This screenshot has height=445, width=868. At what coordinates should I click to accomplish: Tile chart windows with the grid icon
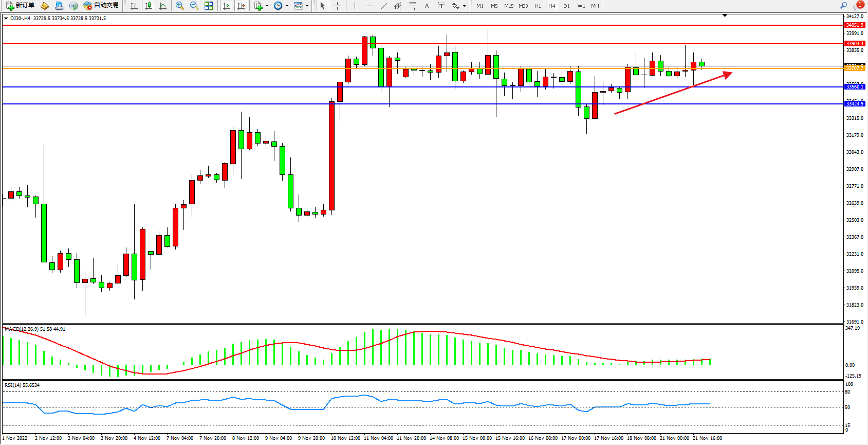[209, 6]
